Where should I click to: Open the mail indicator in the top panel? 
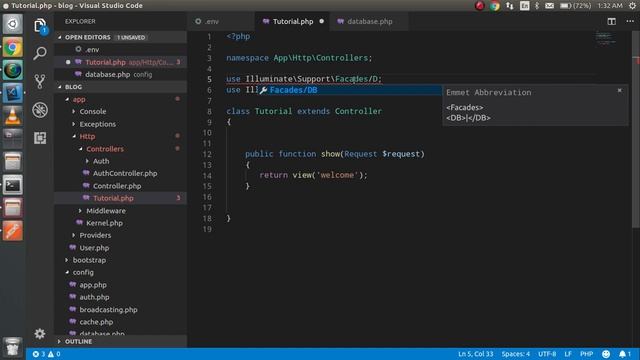click(x=549, y=6)
